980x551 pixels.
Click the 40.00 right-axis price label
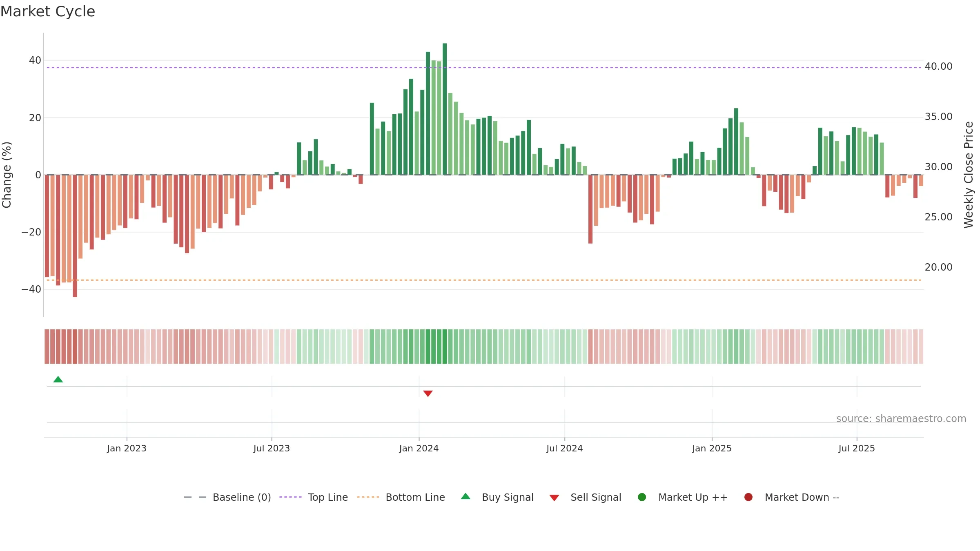pos(938,66)
